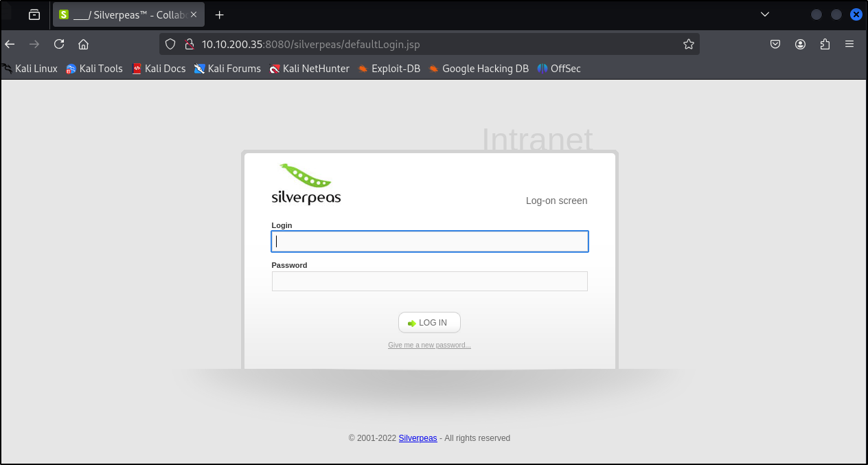Expand the list all tabs dropdown

pyautogui.click(x=765, y=14)
